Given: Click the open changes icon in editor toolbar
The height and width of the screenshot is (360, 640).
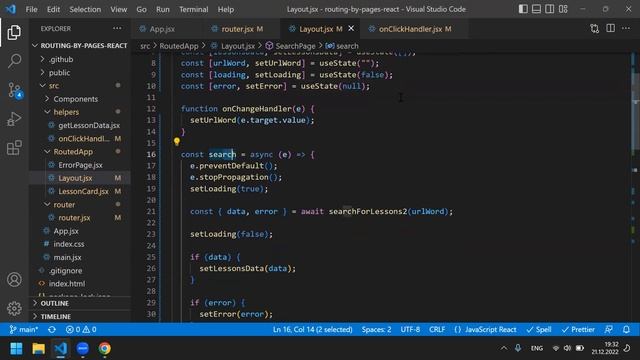Looking at the screenshot, I should point(594,29).
